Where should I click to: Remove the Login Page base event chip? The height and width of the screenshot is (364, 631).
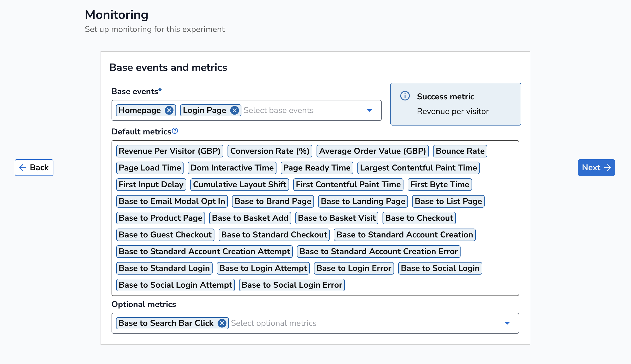pyautogui.click(x=235, y=110)
